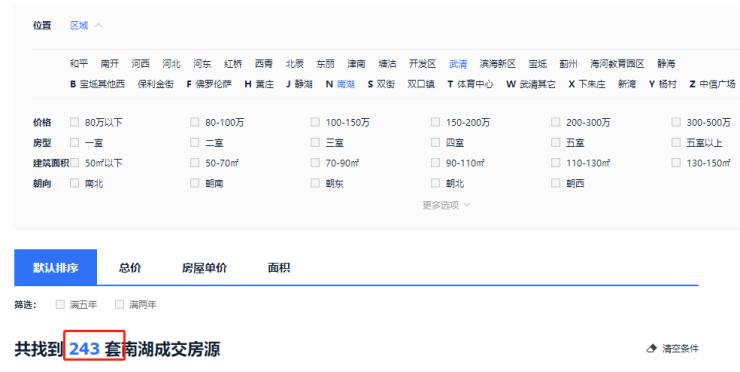The height and width of the screenshot is (372, 740).
Task: Open the 佛罗伦萨 sub-area link
Action: click(x=214, y=84)
